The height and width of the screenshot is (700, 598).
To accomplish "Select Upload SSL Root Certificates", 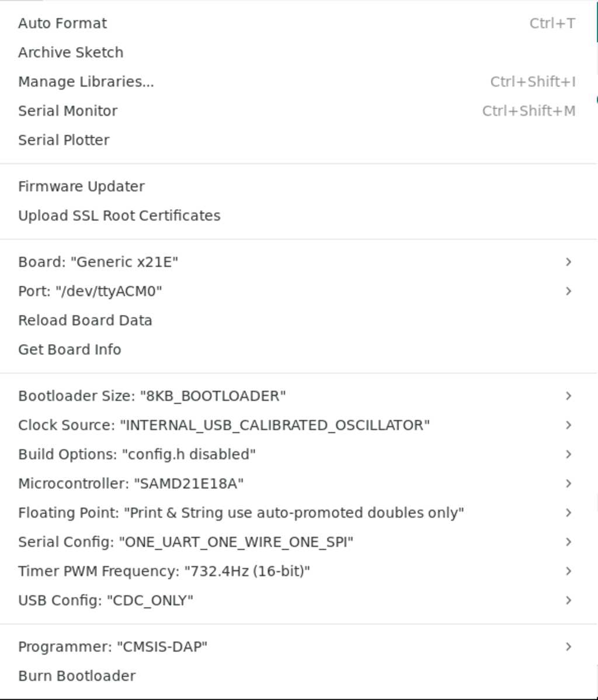I will pyautogui.click(x=119, y=215).
